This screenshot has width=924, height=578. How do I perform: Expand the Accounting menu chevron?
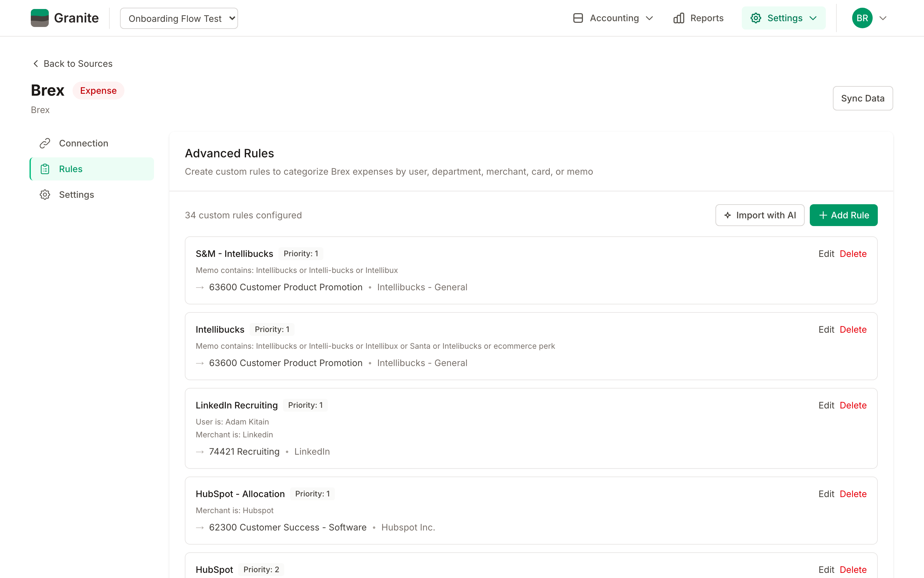point(649,18)
